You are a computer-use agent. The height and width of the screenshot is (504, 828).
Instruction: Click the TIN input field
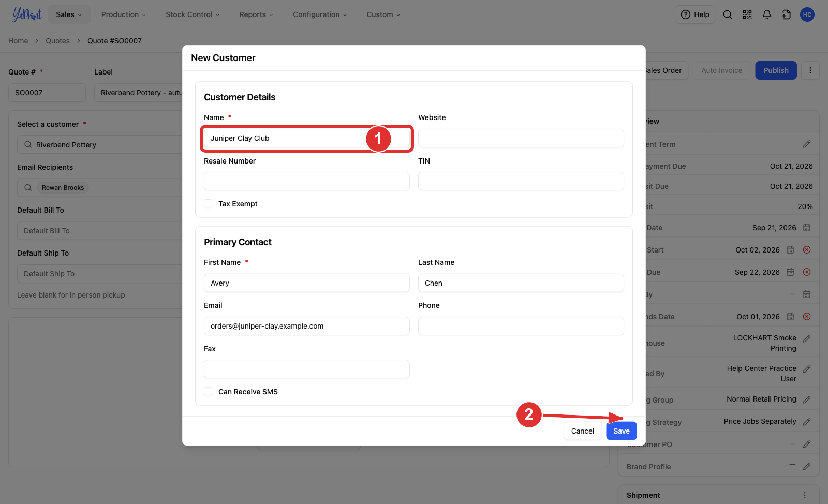tap(521, 181)
